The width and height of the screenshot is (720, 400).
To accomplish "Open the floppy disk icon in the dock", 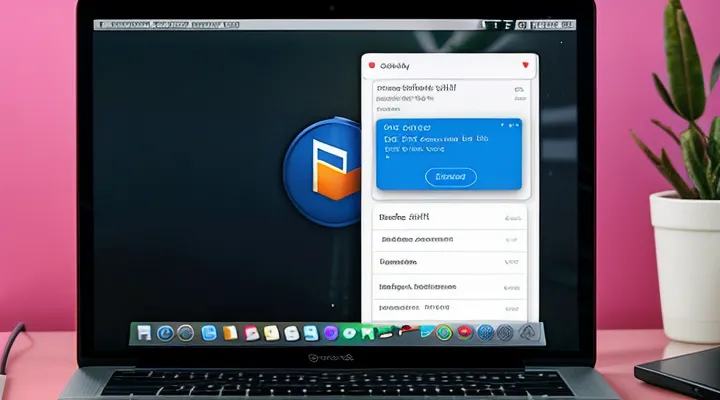I will click(x=144, y=333).
